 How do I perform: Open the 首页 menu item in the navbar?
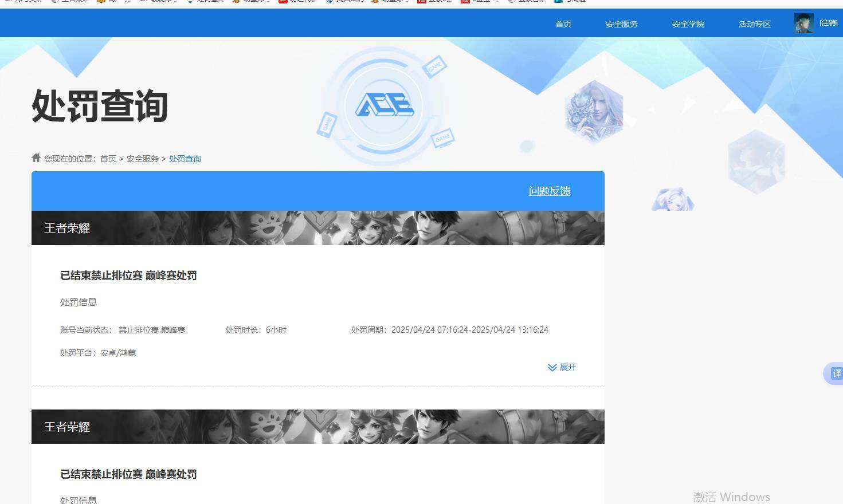[563, 24]
